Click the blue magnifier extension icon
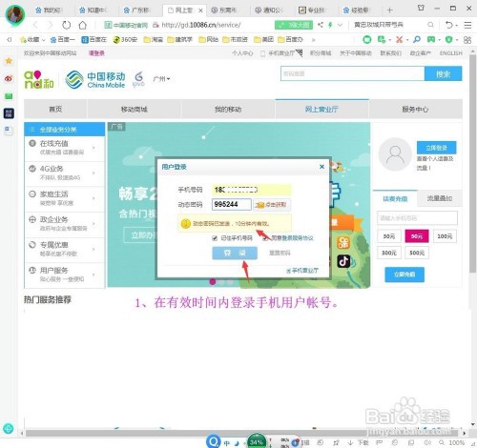477x448 pixels. [416, 39]
